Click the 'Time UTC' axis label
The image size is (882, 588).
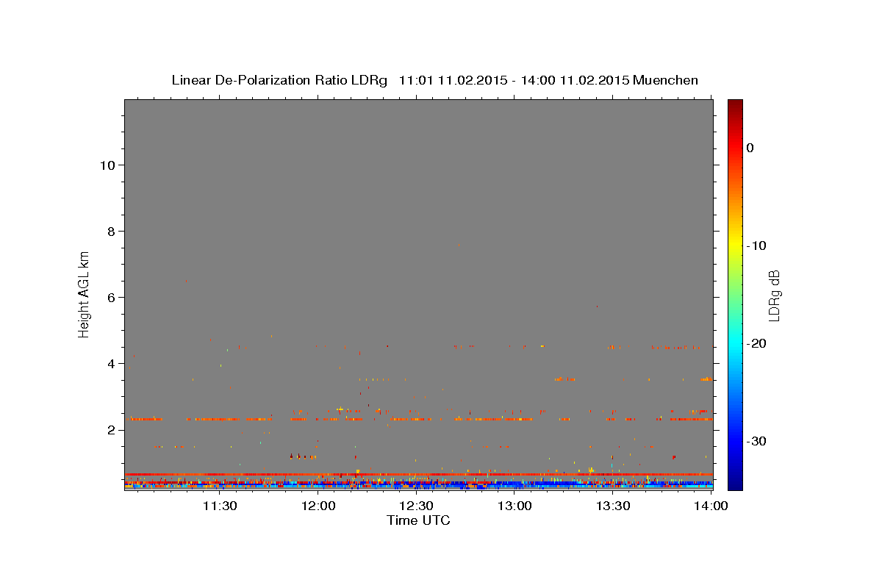pos(418,520)
